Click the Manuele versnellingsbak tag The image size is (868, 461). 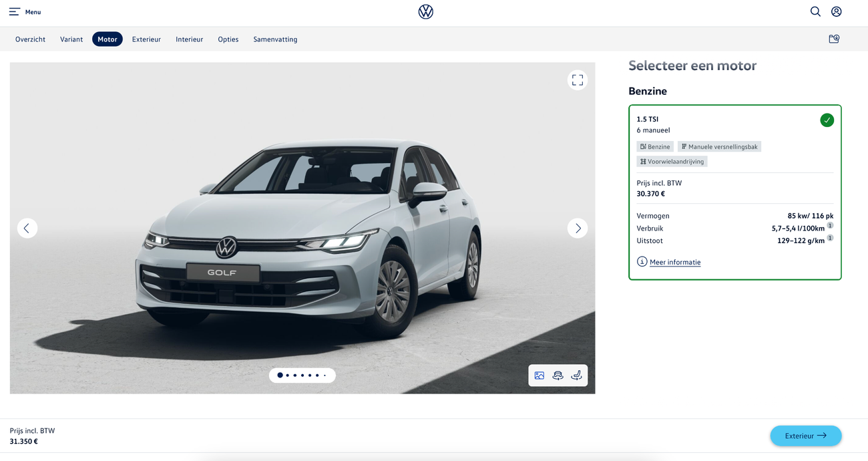tap(719, 146)
